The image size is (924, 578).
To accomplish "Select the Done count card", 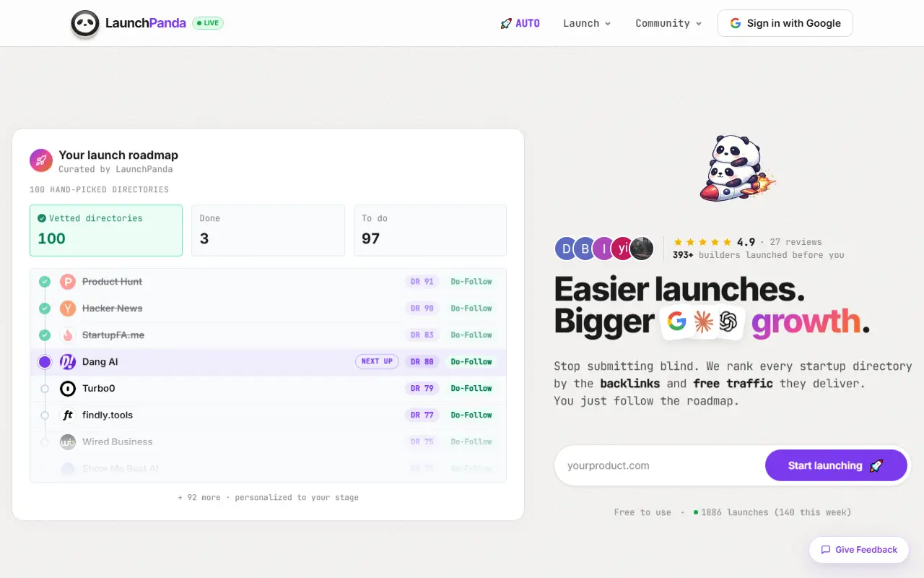I will pyautogui.click(x=268, y=230).
